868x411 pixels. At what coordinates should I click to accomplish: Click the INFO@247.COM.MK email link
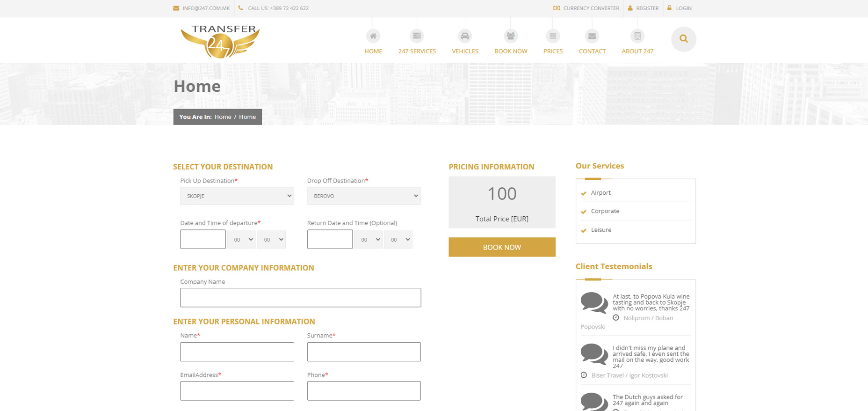206,8
